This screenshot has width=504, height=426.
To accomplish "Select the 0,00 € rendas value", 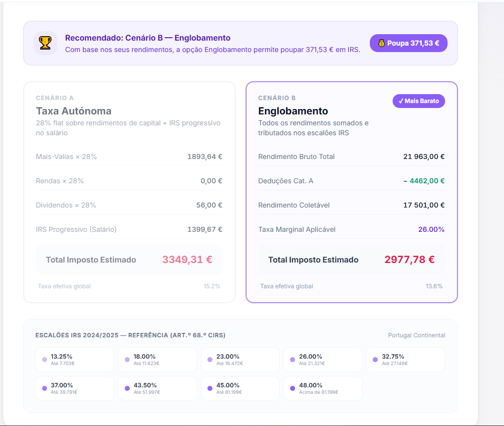I will [x=211, y=181].
